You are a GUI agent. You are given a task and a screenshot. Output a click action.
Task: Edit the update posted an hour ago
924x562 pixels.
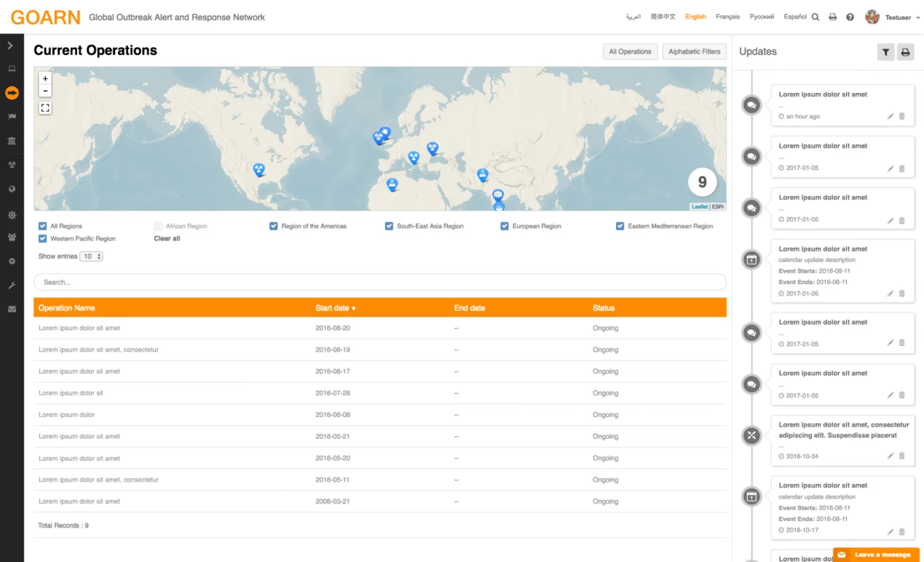point(890,116)
